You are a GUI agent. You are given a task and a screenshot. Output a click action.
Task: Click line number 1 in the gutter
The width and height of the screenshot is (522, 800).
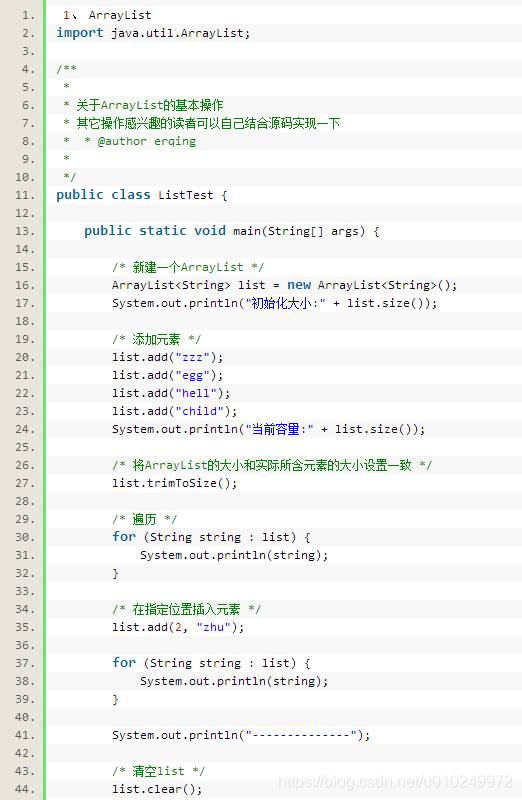coord(28,15)
